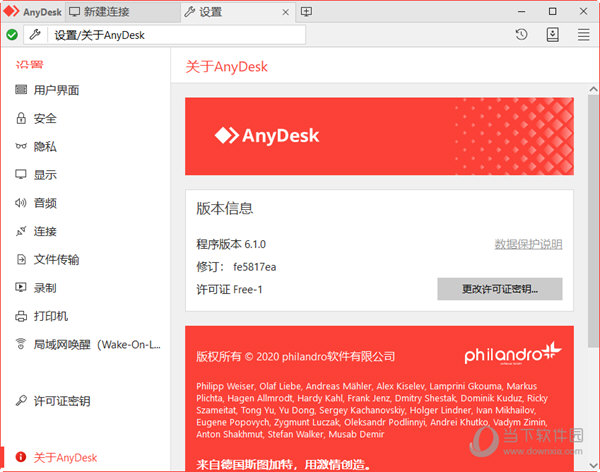Click the 版本信息 heading
Image resolution: width=600 pixels, height=472 pixels.
(x=225, y=209)
